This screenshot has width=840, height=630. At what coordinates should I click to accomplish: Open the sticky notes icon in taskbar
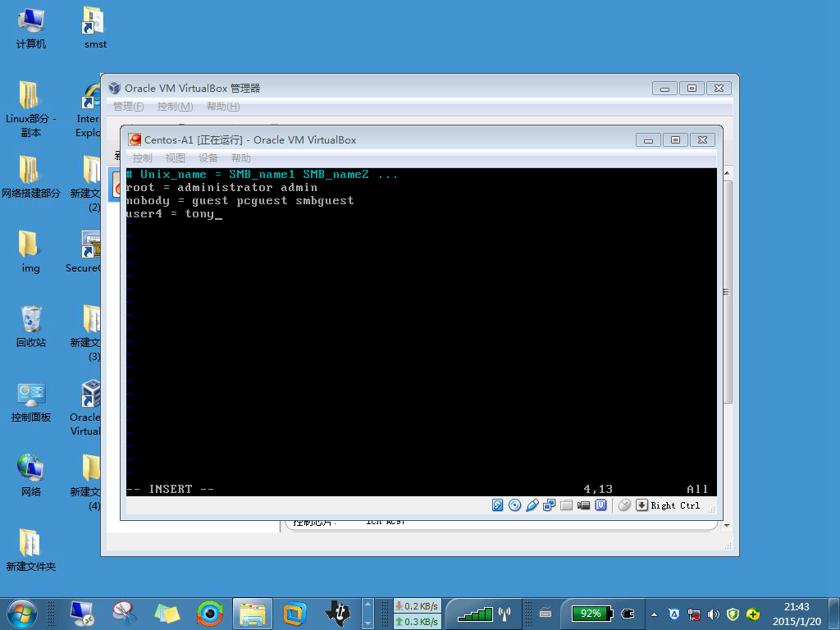(x=167, y=614)
